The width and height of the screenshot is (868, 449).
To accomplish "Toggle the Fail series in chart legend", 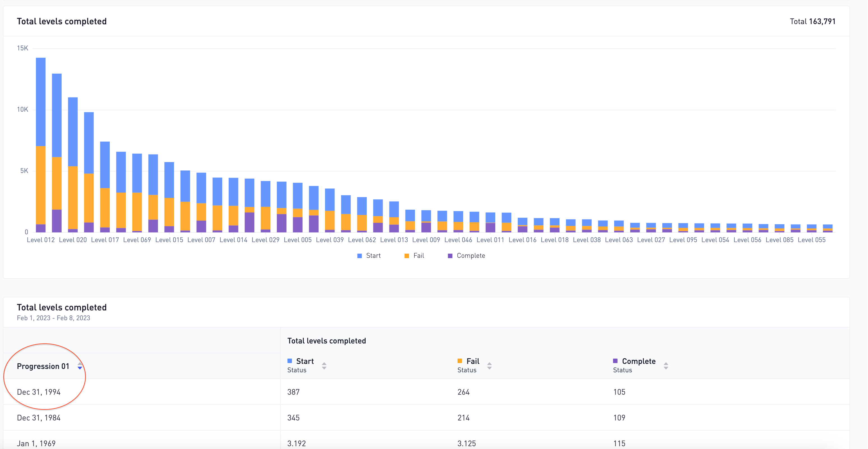I will click(414, 256).
